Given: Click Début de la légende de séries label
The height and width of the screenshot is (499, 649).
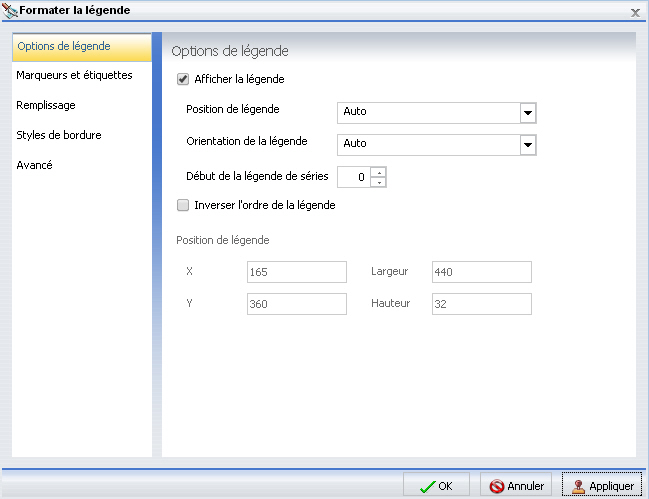Looking at the screenshot, I should pyautogui.click(x=257, y=176).
